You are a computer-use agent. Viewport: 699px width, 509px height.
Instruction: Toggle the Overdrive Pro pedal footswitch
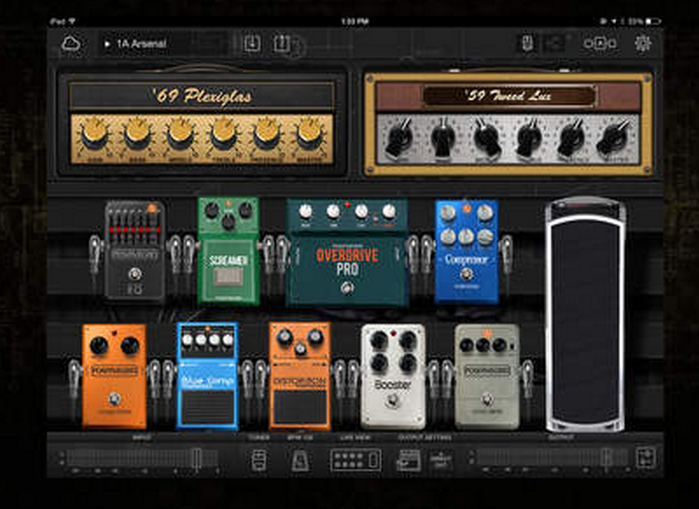pos(347,288)
